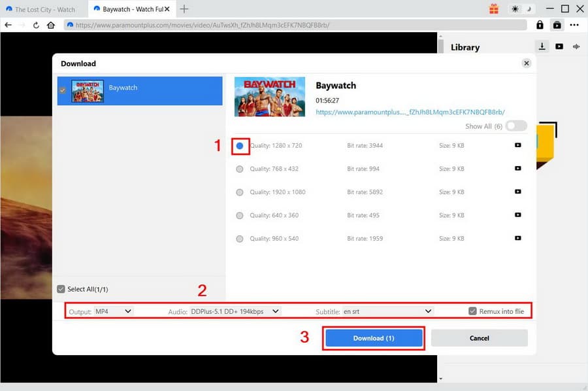Viewport: 588px width, 391px height.
Task: Open a new tab with plus button
Action: 184,9
